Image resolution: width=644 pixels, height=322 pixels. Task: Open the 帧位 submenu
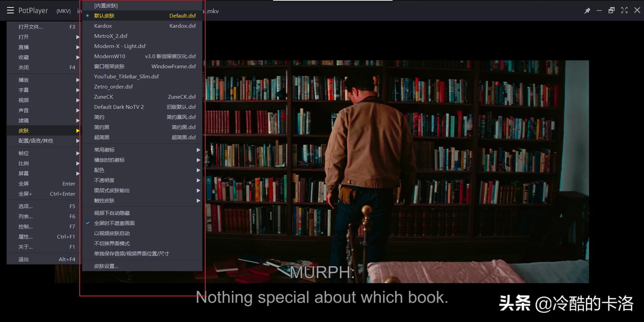(x=44, y=153)
